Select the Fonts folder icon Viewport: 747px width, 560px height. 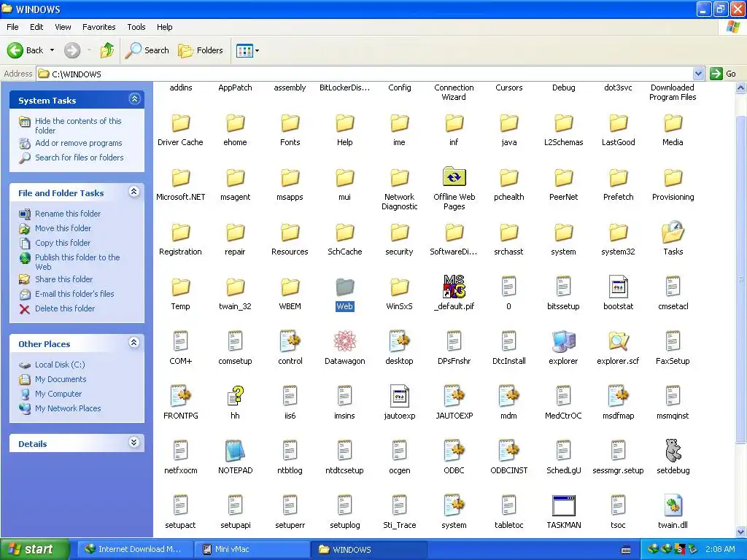pos(290,122)
